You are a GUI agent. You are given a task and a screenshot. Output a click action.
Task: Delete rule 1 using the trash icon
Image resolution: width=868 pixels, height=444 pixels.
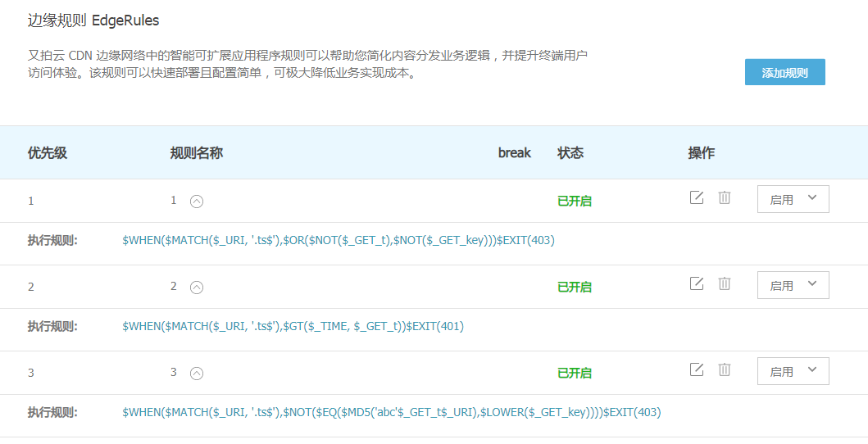[x=725, y=197]
